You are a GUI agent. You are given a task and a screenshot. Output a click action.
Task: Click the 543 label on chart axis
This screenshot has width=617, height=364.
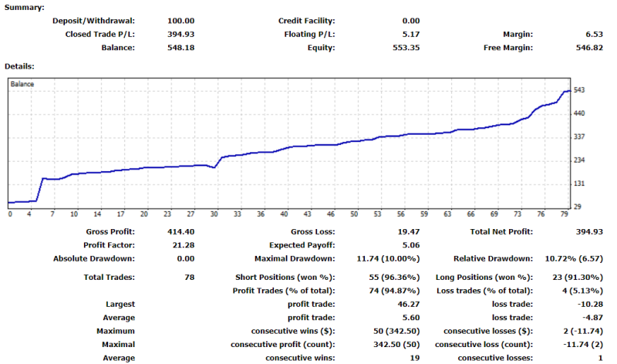pos(580,90)
